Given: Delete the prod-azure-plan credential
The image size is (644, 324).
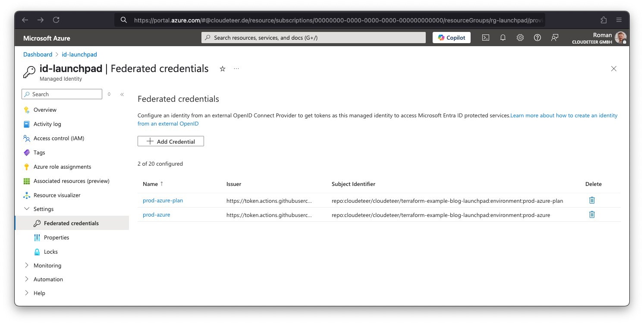Looking at the screenshot, I should (x=592, y=200).
